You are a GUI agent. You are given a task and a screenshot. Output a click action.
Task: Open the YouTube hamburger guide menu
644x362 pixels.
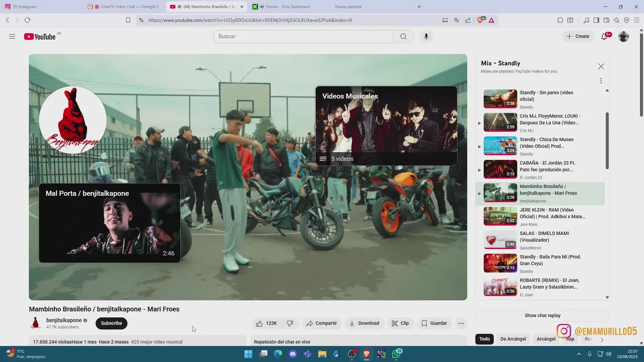pyautogui.click(x=12, y=36)
